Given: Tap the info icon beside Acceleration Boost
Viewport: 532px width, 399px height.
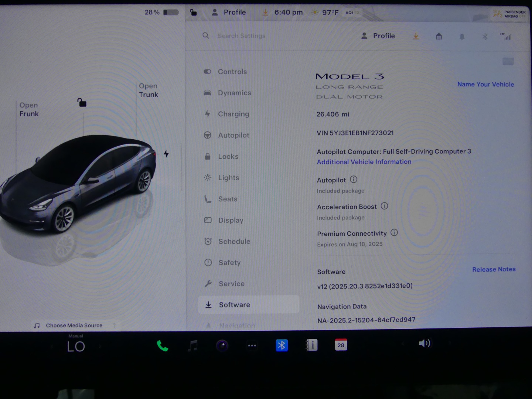Looking at the screenshot, I should [x=384, y=206].
